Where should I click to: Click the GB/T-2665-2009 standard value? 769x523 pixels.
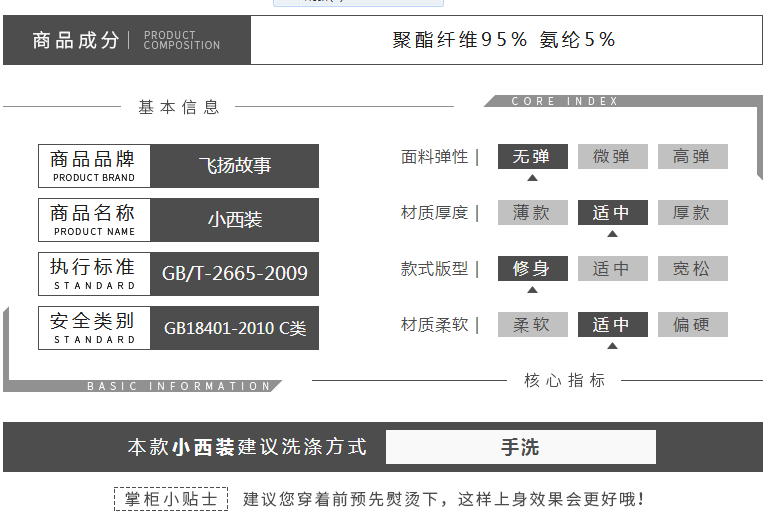tap(235, 274)
